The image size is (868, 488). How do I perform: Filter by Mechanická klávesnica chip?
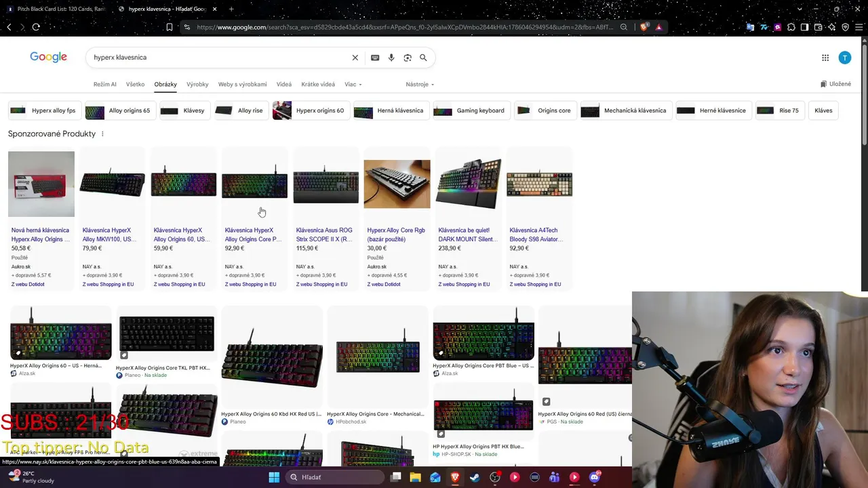[627, 110]
